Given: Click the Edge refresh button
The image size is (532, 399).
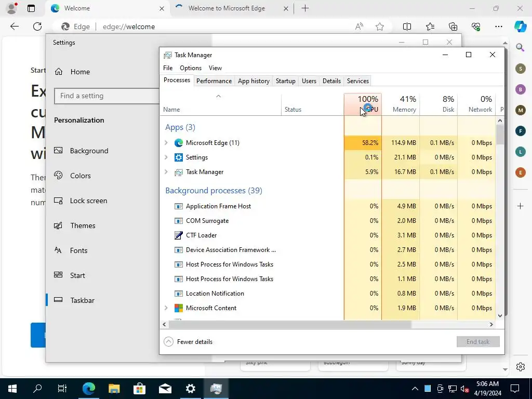Looking at the screenshot, I should point(37,26).
